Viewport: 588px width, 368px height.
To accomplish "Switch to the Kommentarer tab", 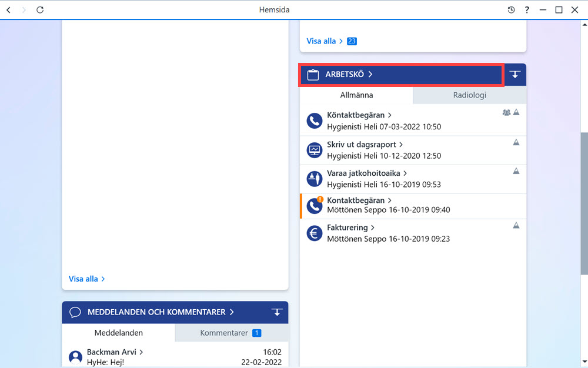I will [x=231, y=333].
